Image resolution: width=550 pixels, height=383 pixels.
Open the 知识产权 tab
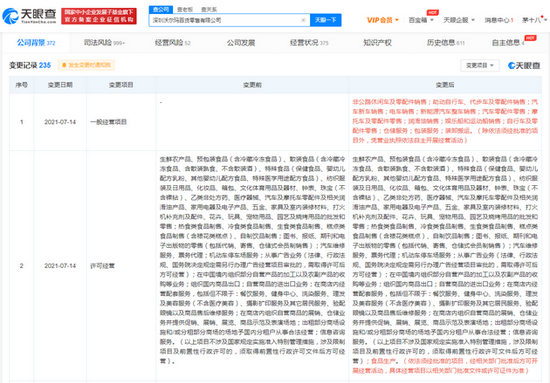[x=377, y=43]
